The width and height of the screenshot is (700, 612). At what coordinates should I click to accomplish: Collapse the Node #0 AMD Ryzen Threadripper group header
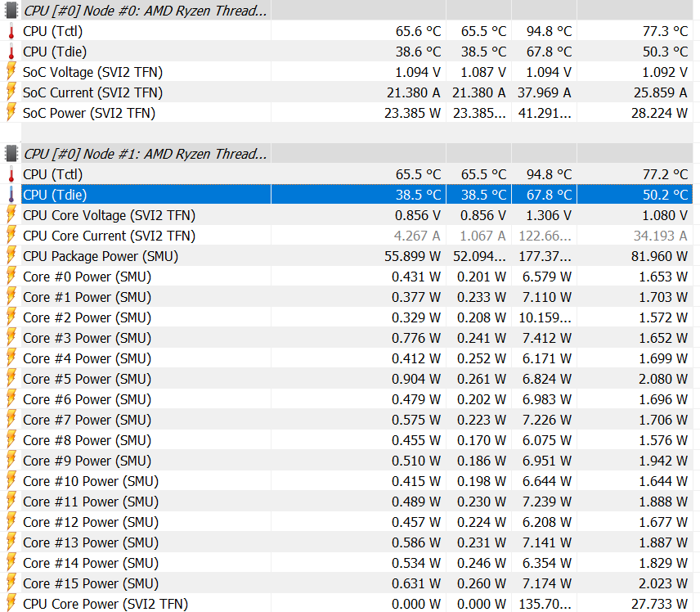[x=145, y=11]
